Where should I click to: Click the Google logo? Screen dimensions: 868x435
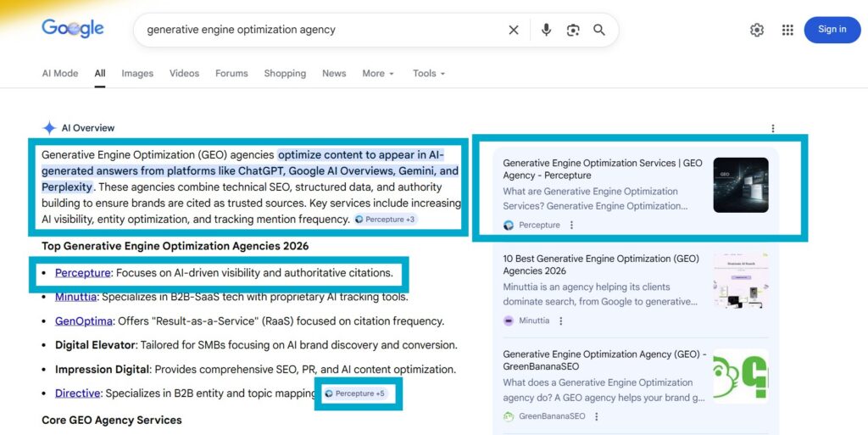coord(73,29)
